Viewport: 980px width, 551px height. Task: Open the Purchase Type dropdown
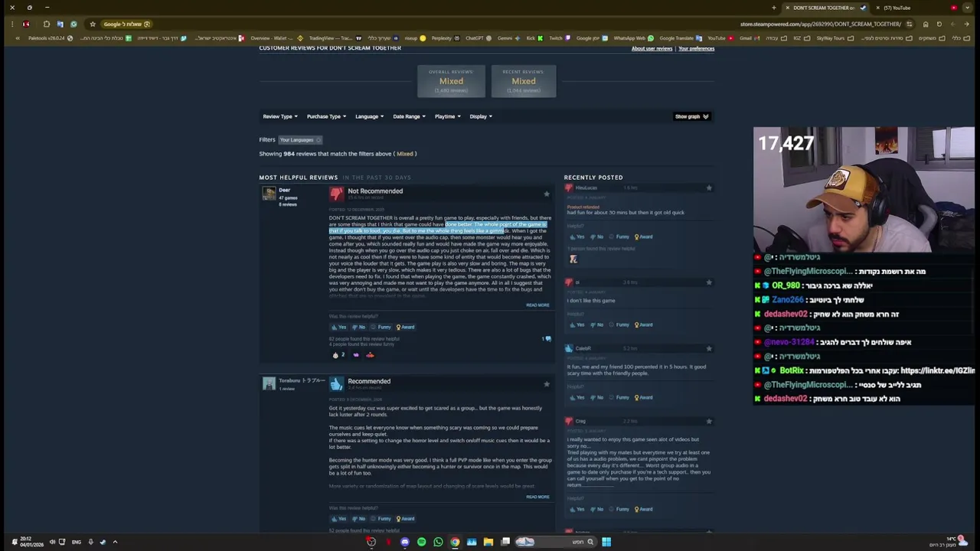click(326, 116)
